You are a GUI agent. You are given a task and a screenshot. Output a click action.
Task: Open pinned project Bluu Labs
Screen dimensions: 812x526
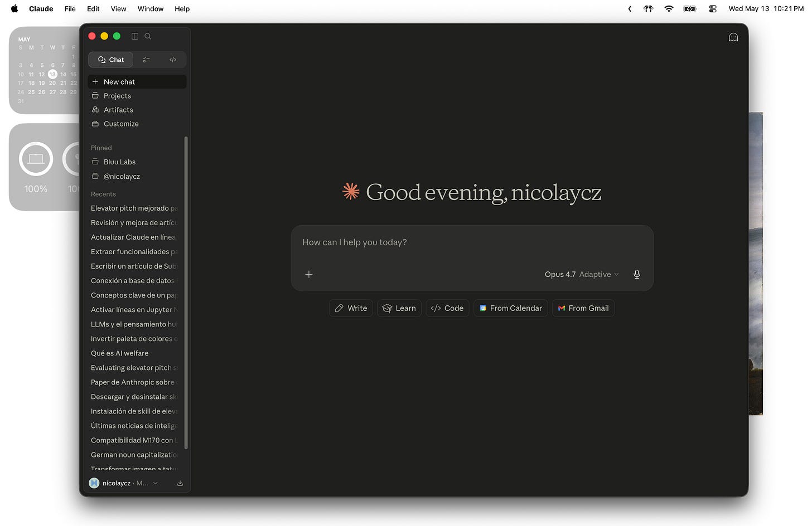[x=137, y=162]
